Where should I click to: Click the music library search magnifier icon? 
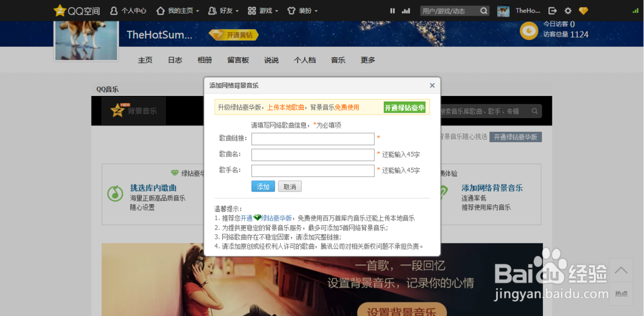click(x=535, y=111)
